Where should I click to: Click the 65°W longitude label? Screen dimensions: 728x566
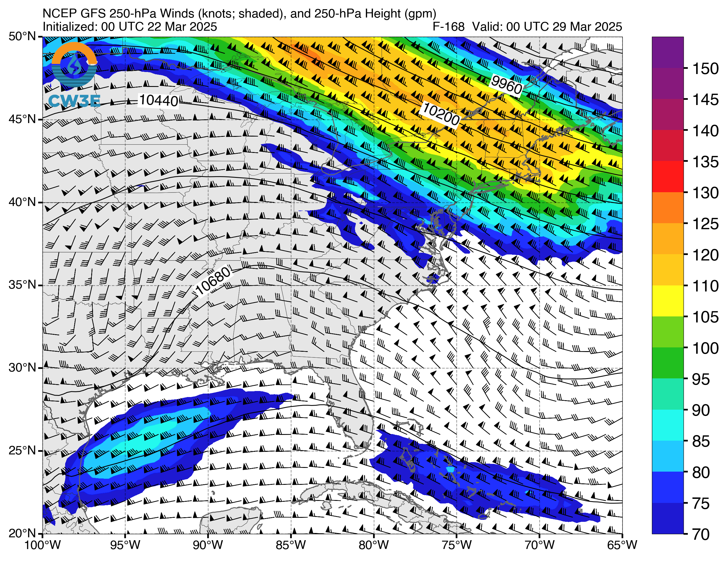[622, 545]
